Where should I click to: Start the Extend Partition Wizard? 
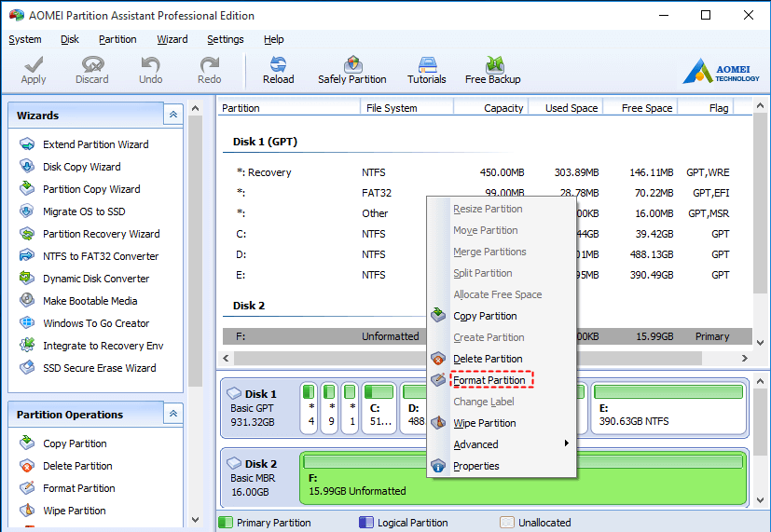[x=95, y=144]
